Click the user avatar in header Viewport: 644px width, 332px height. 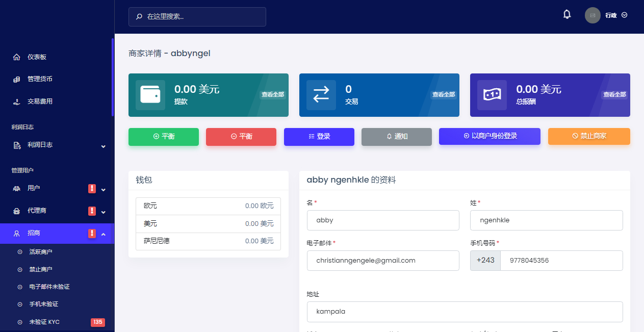pos(593,15)
